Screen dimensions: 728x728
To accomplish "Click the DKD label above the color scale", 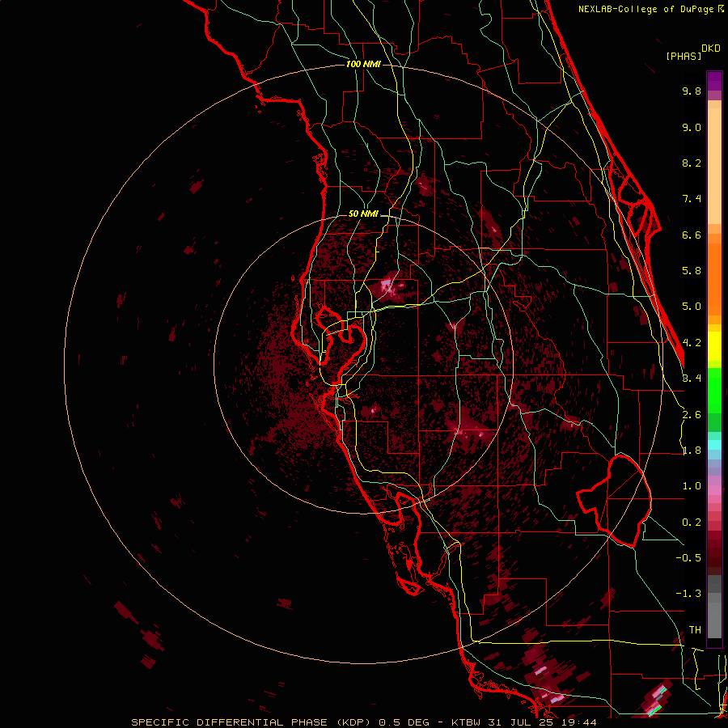I will [x=710, y=49].
